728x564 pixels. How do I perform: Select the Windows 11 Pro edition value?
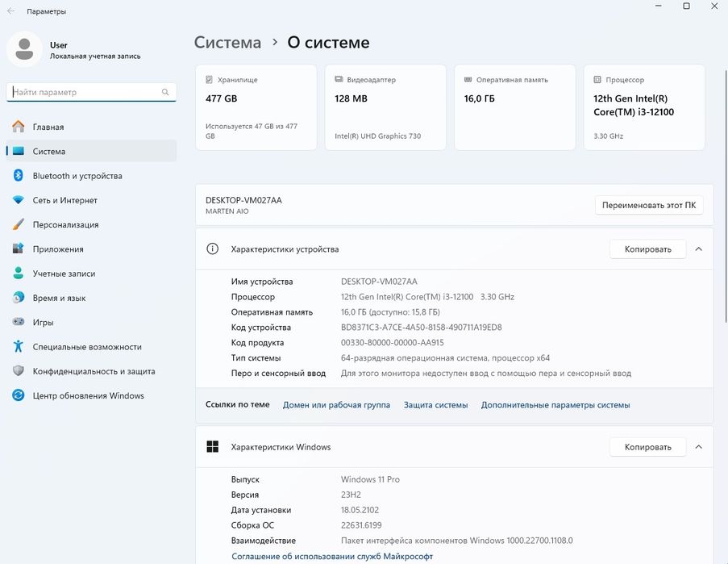point(370,479)
